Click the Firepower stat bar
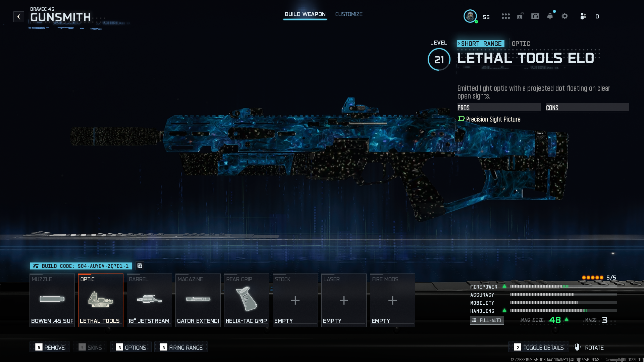Screen dimensions: 644x362 (563, 286)
